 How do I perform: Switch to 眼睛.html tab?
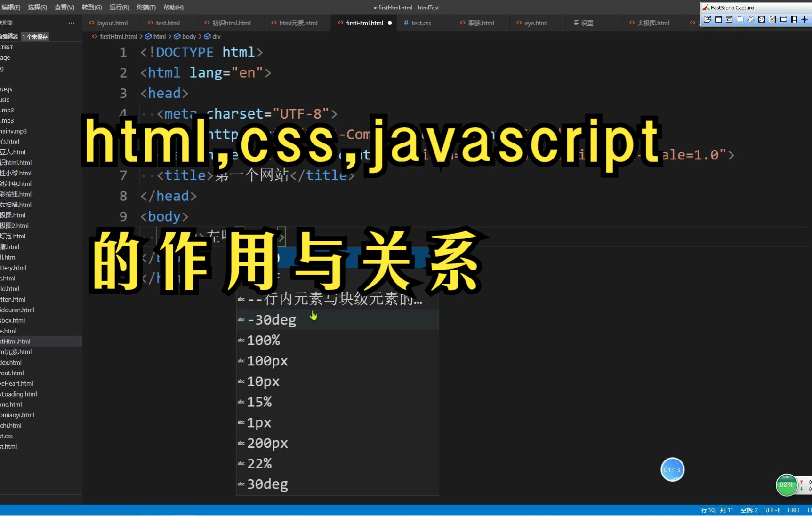click(481, 23)
